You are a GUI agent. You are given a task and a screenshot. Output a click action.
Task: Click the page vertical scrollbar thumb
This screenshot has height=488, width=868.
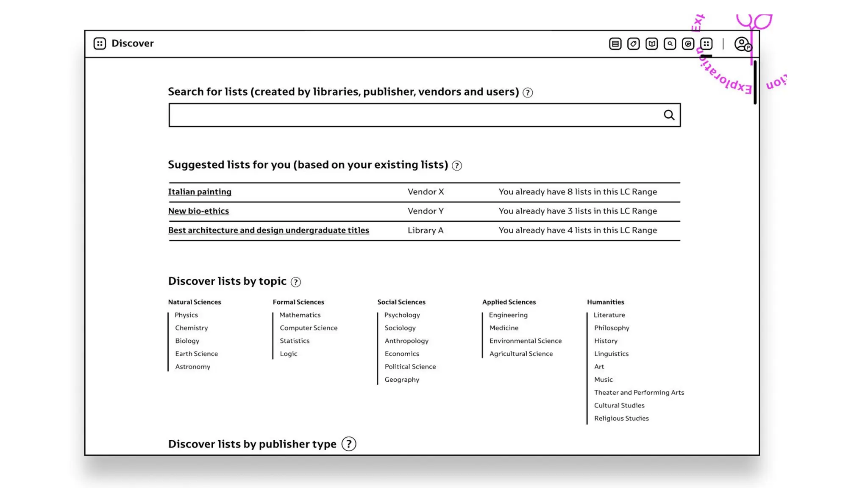tap(755, 83)
